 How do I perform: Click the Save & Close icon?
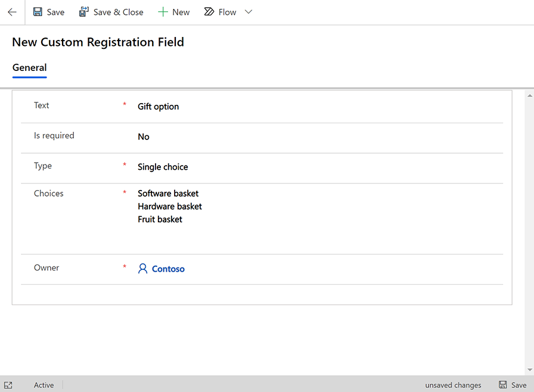[84, 12]
